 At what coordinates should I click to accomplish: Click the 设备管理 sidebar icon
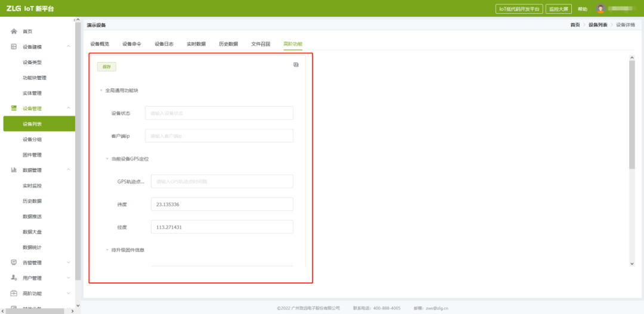click(x=14, y=108)
